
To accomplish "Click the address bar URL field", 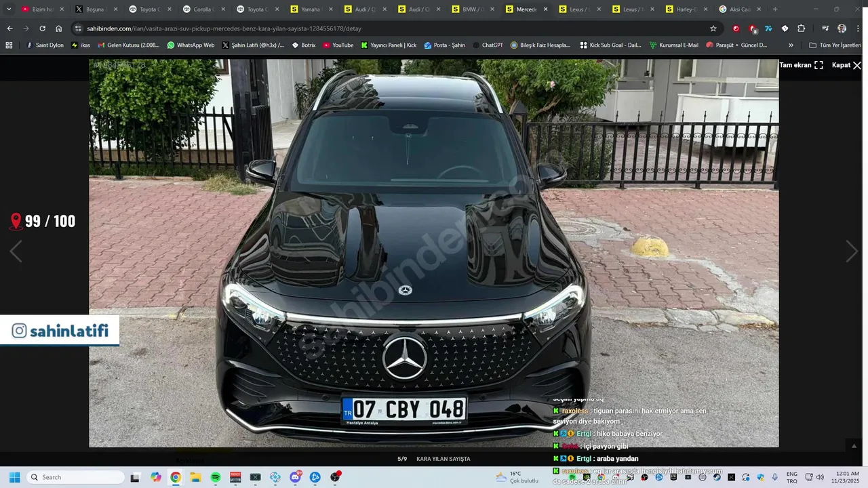I will coord(393,28).
